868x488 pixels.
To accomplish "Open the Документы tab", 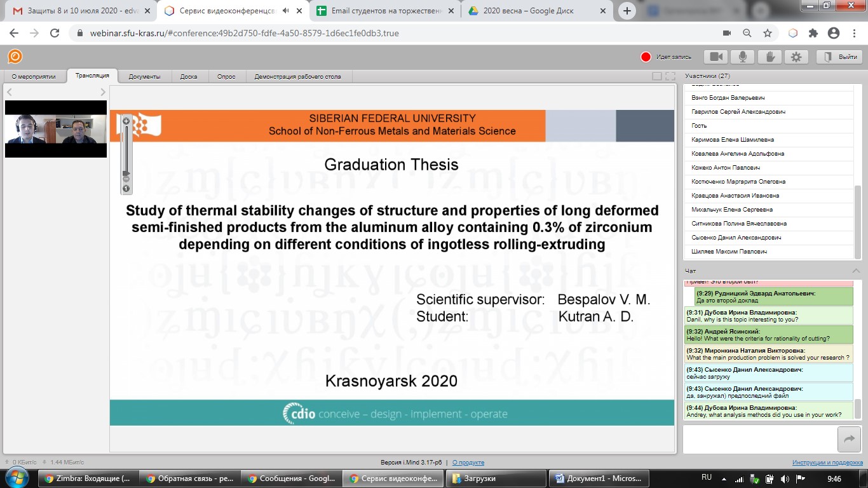I will pos(144,76).
